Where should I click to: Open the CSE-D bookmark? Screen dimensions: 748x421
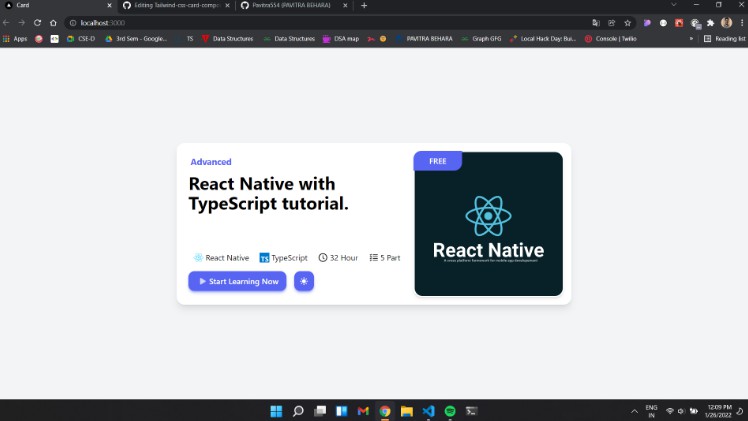coord(81,39)
